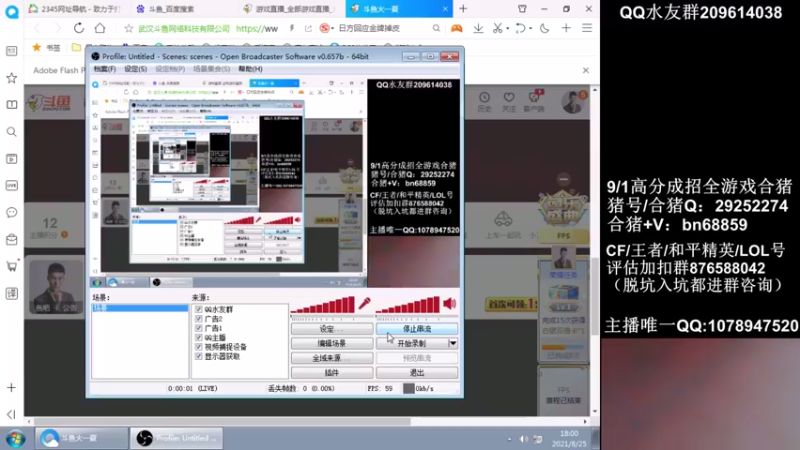Screen dimensions: 800x450
Task: Mute the desktop speaker icon in OBS
Action: 450,304
